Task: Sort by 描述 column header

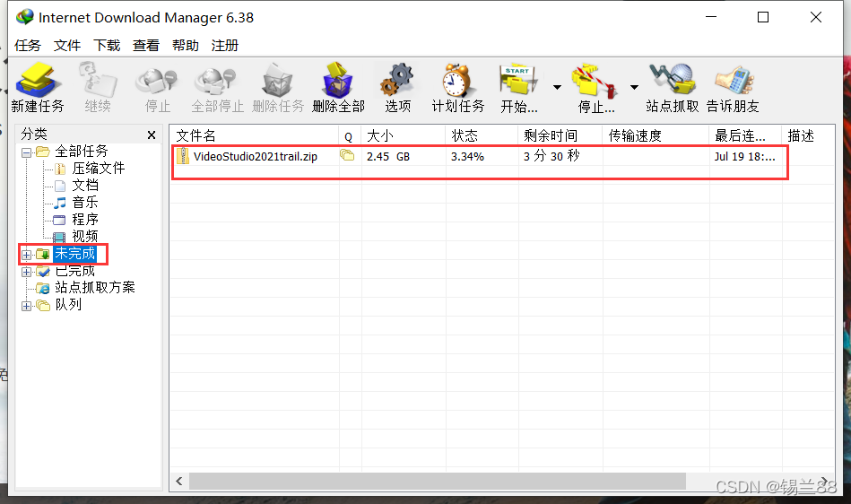Action: tap(808, 135)
